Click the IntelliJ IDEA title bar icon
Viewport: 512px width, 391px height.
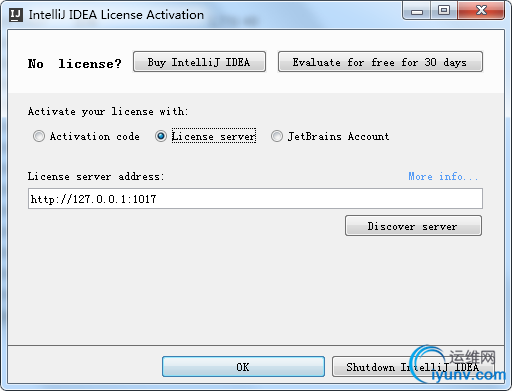click(16, 15)
